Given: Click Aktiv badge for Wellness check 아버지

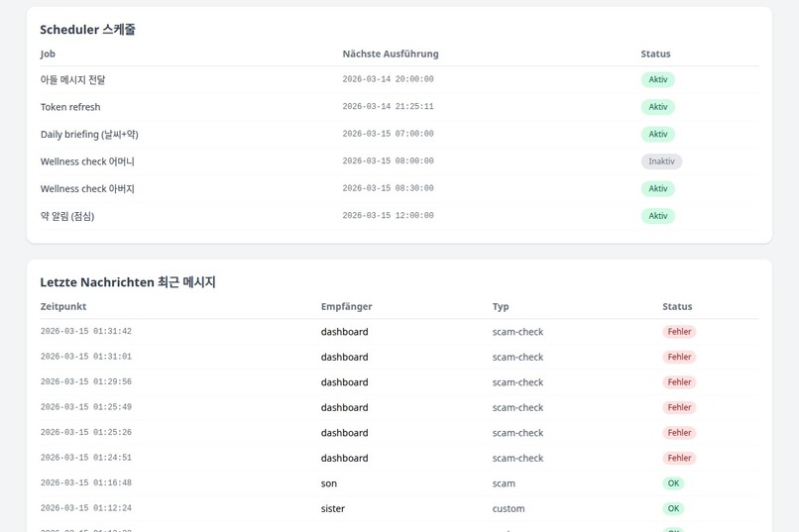Looking at the screenshot, I should pyautogui.click(x=658, y=189).
